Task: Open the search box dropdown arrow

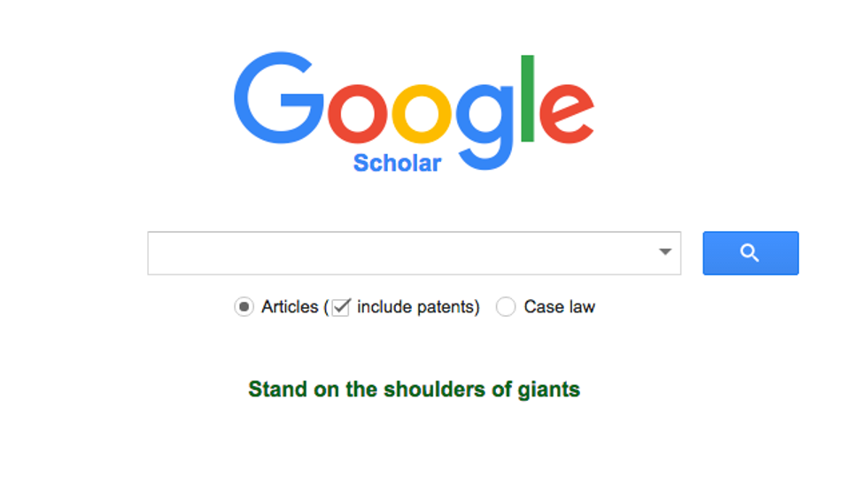Action: (665, 253)
